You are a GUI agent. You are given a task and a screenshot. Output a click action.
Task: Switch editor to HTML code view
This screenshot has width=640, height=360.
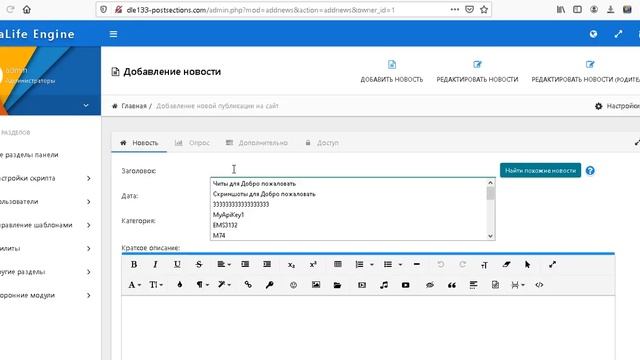pos(539,285)
